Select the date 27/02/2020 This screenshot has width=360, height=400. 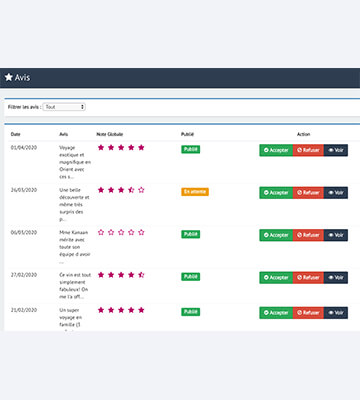pyautogui.click(x=24, y=275)
